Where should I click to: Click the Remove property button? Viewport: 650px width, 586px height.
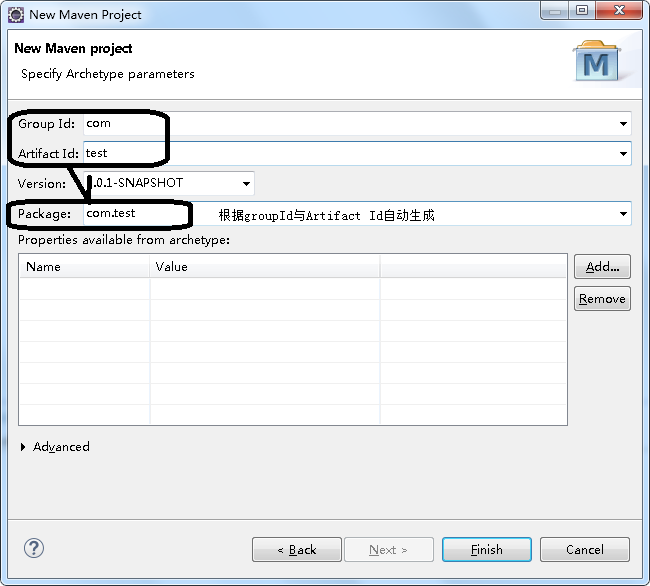602,298
